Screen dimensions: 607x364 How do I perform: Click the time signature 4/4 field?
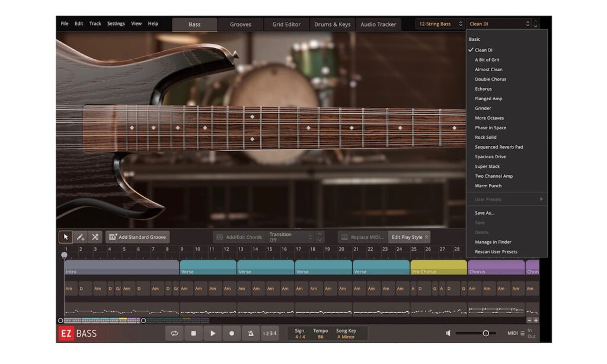pos(300,337)
